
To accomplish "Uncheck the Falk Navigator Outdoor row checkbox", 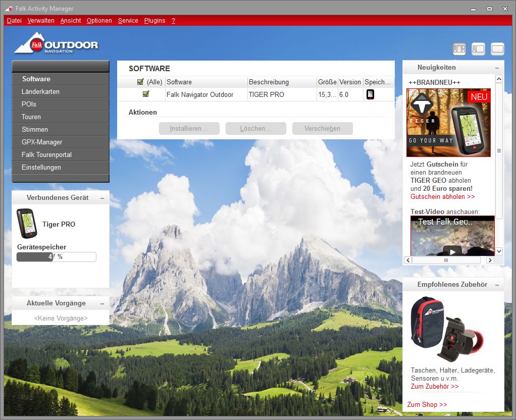I will (146, 94).
